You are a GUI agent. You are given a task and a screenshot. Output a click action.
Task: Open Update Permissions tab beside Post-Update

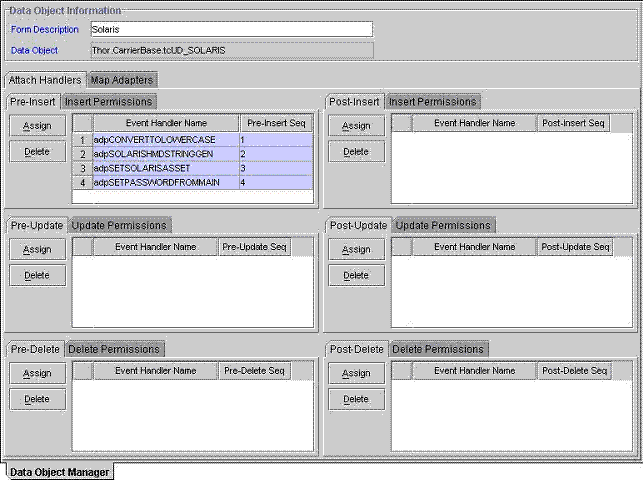(443, 225)
